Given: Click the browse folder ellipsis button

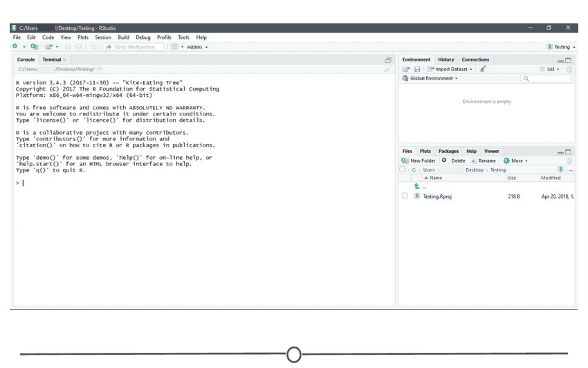Looking at the screenshot, I should (571, 170).
